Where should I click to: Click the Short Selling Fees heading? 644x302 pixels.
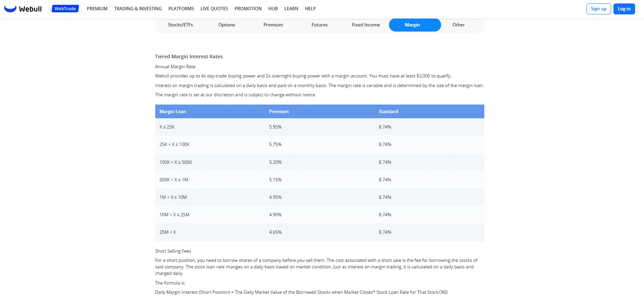coord(173,251)
